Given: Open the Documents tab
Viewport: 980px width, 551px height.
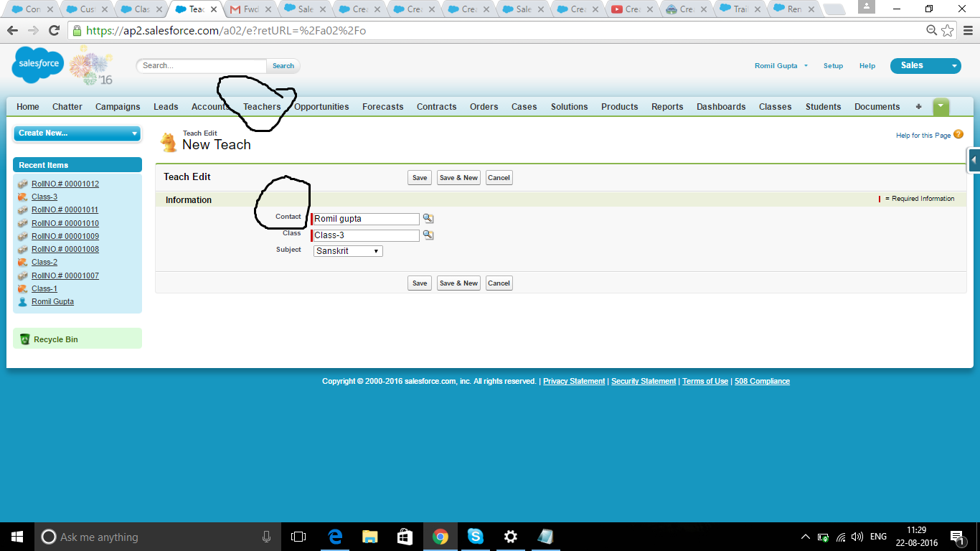Looking at the screenshot, I should [877, 107].
